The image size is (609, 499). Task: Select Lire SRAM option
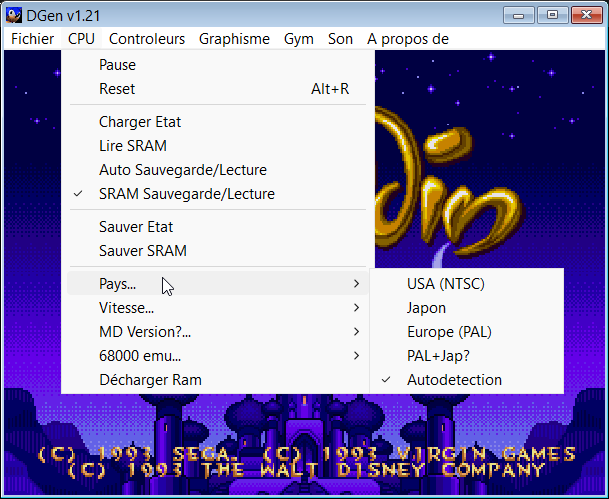pyautogui.click(x=218, y=146)
